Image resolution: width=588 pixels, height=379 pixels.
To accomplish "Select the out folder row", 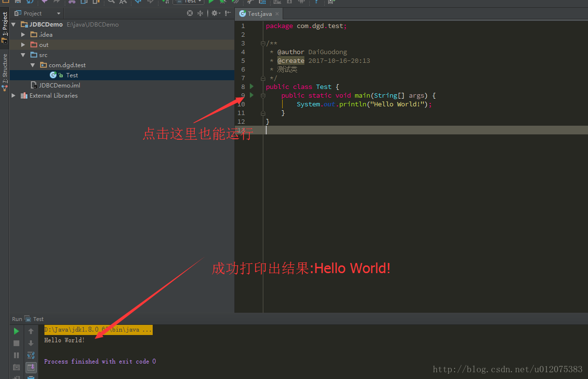I will (x=122, y=45).
